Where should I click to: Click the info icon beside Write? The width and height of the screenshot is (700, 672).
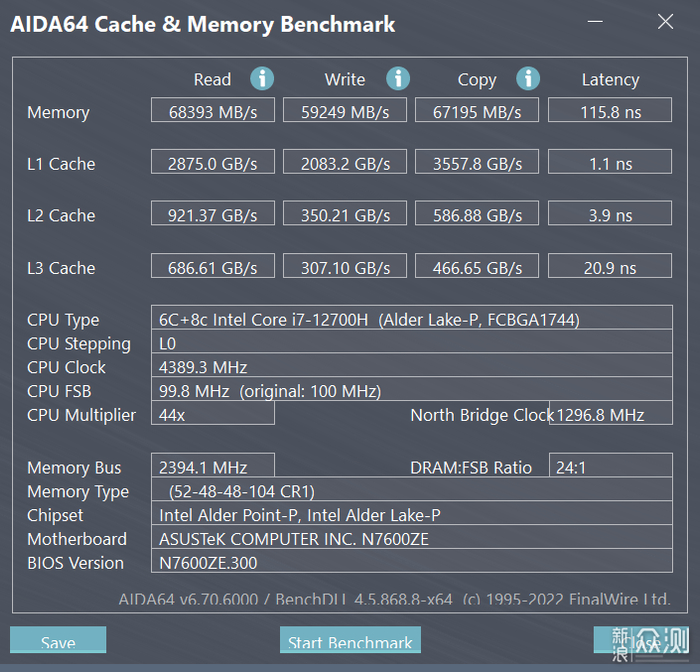(398, 79)
